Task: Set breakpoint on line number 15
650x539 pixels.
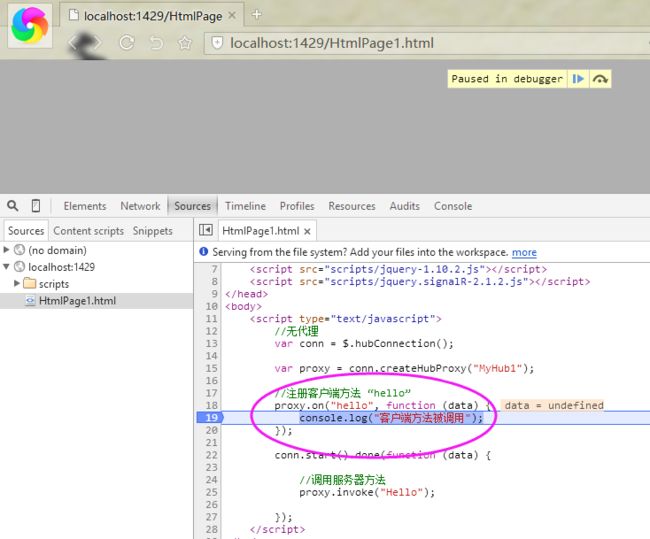Action: (211, 369)
